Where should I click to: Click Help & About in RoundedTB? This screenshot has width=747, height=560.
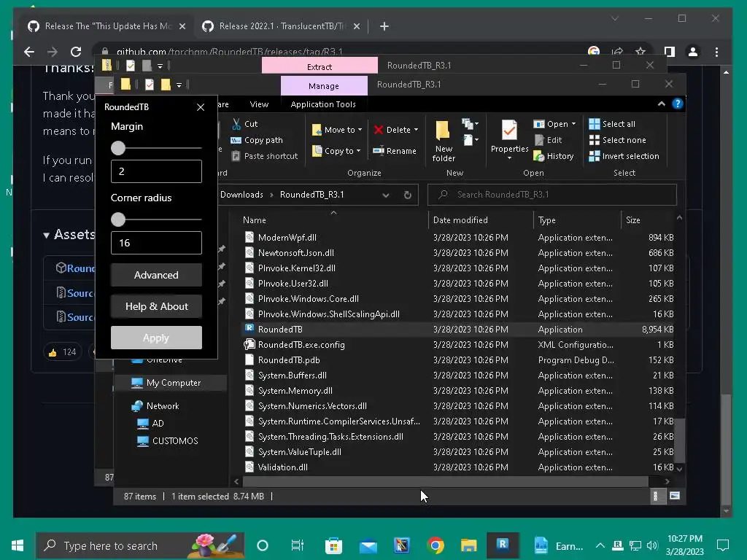156,306
